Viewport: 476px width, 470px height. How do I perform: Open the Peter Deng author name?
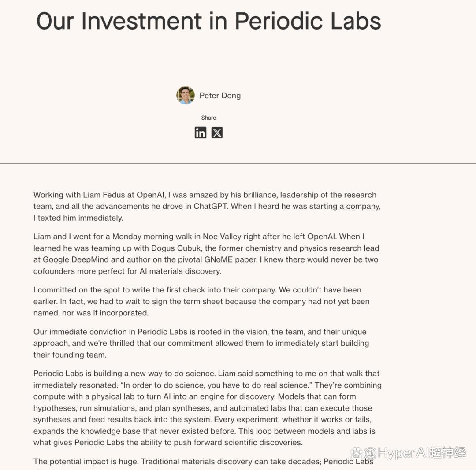point(220,96)
